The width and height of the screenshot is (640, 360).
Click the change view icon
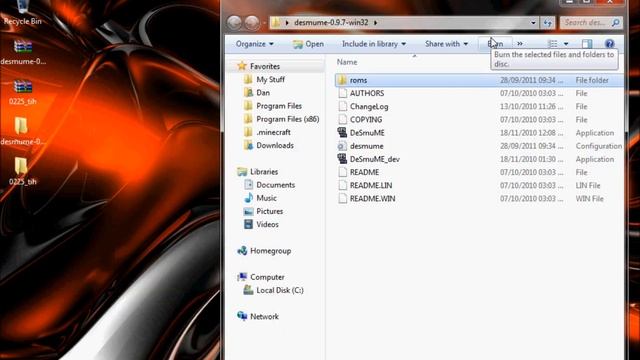553,44
